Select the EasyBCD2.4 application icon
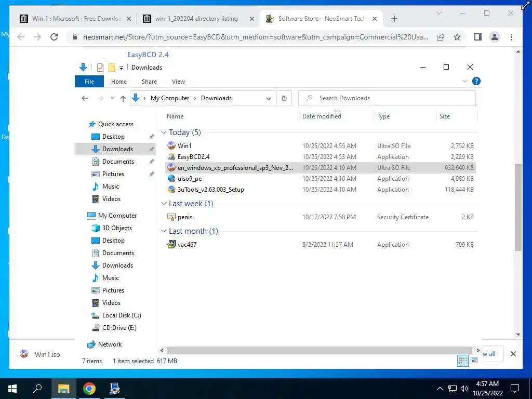This screenshot has width=532, height=399. tap(171, 157)
